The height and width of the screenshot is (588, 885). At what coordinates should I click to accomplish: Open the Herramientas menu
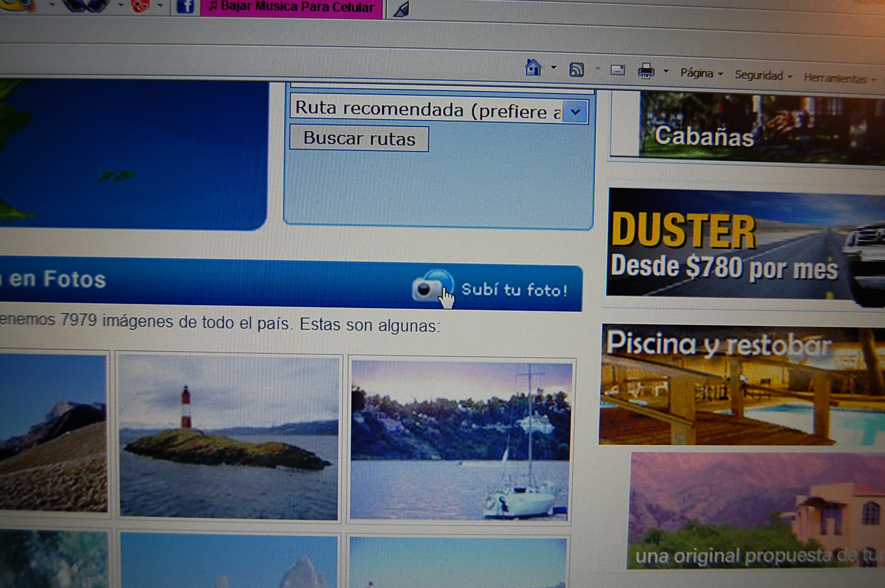click(839, 78)
